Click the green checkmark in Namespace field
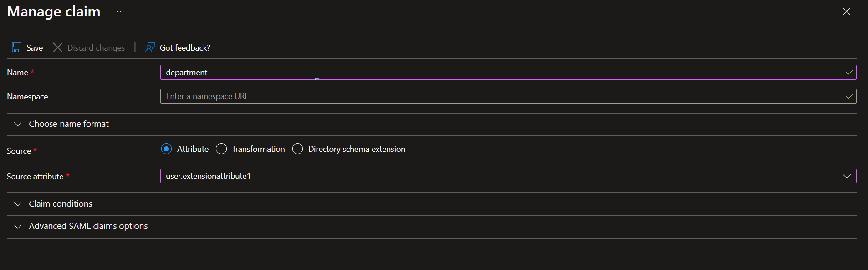Image resolution: width=868 pixels, height=270 pixels. [849, 96]
